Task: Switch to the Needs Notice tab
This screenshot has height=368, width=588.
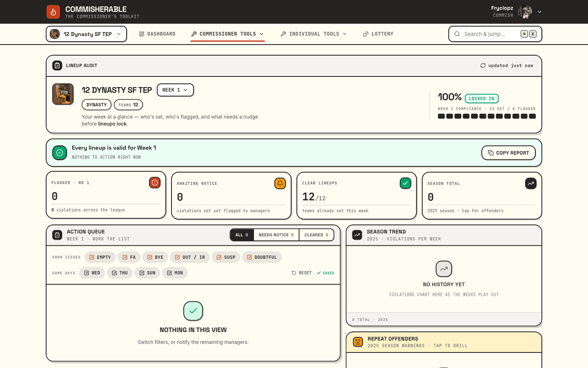Action: 276,235
